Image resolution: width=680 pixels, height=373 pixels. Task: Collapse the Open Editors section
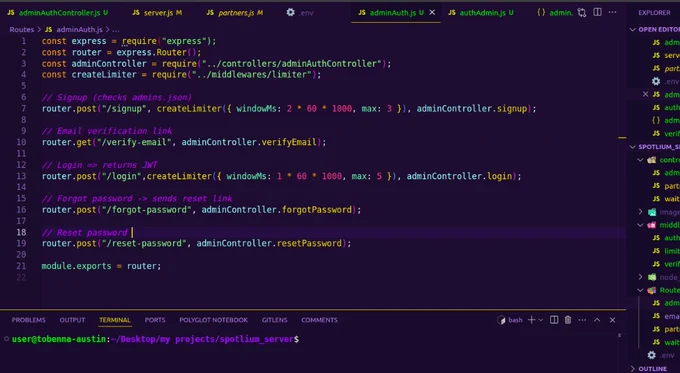(633, 29)
